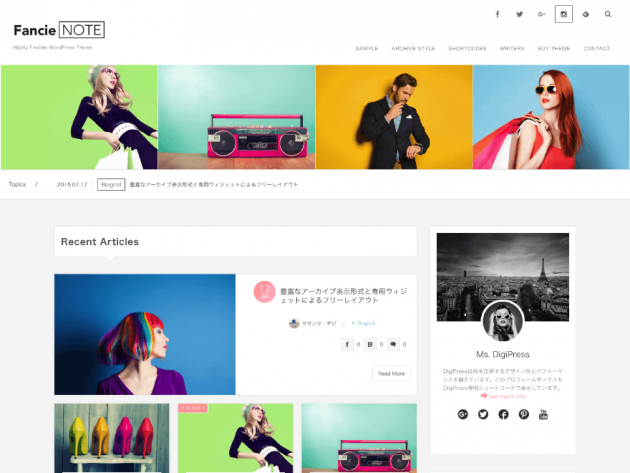Open the Pinterest icon under Ms. DigiPress
630x473 pixels.
tap(524, 414)
